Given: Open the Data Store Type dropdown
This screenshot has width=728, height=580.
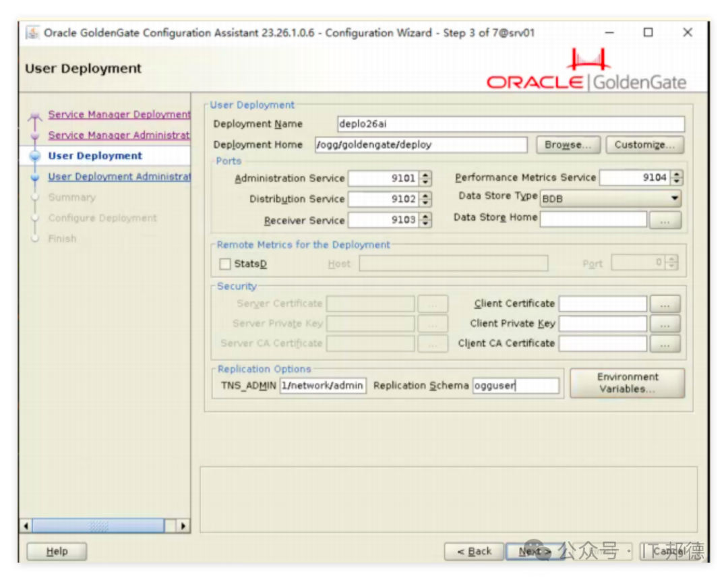Looking at the screenshot, I should tap(611, 199).
